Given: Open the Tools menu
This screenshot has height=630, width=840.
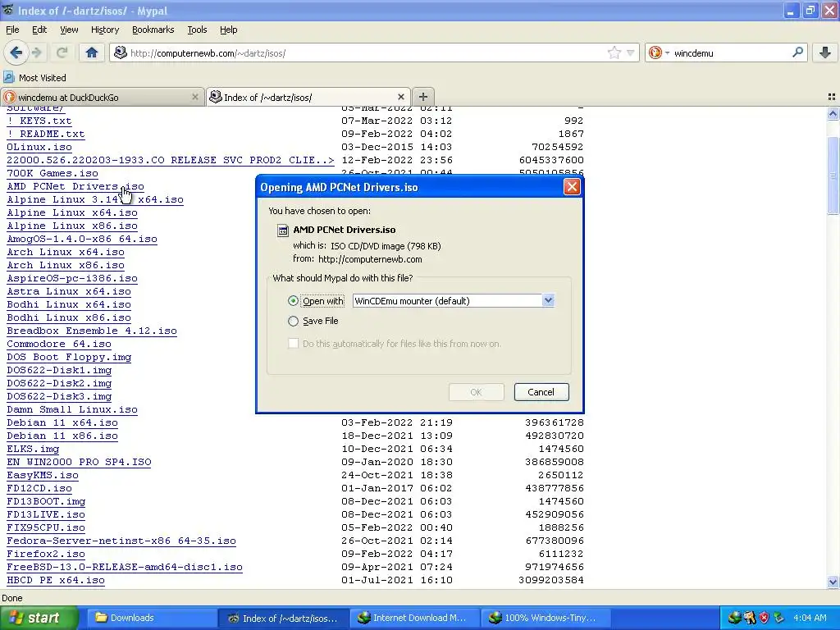Looking at the screenshot, I should 197,30.
